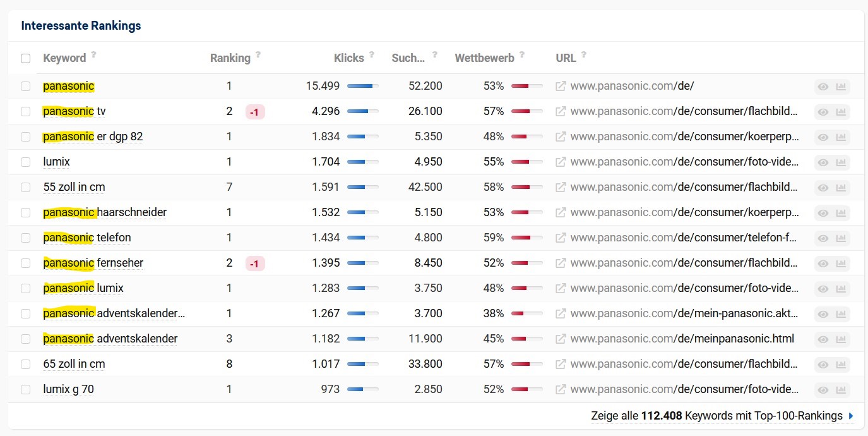868x436 pixels.
Task: Open external link icon in lumix g 70 row
Action: click(x=561, y=389)
